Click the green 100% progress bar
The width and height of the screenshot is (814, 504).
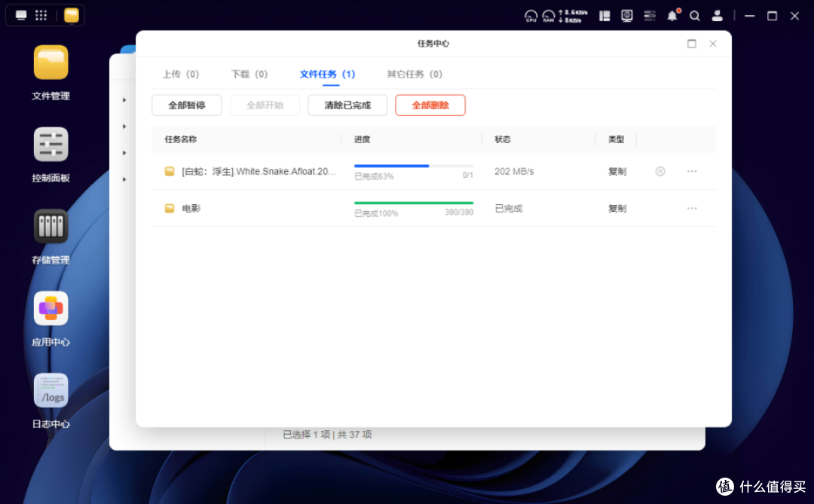click(414, 203)
